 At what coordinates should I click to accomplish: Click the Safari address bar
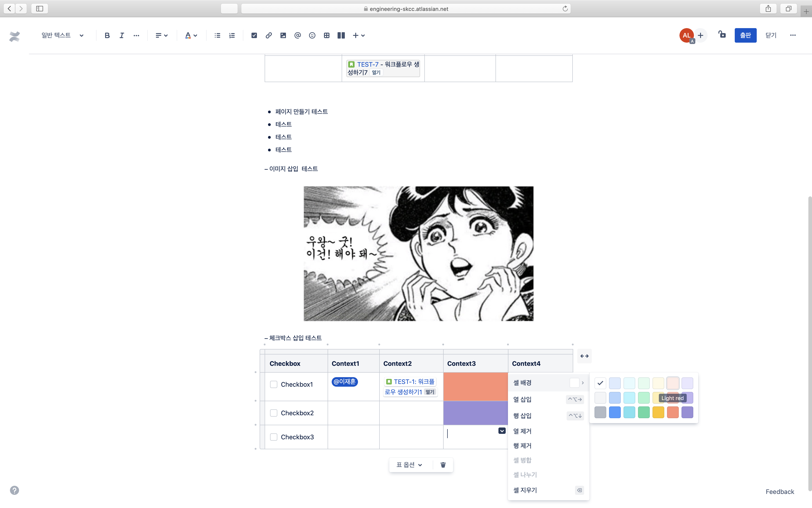[x=406, y=9]
